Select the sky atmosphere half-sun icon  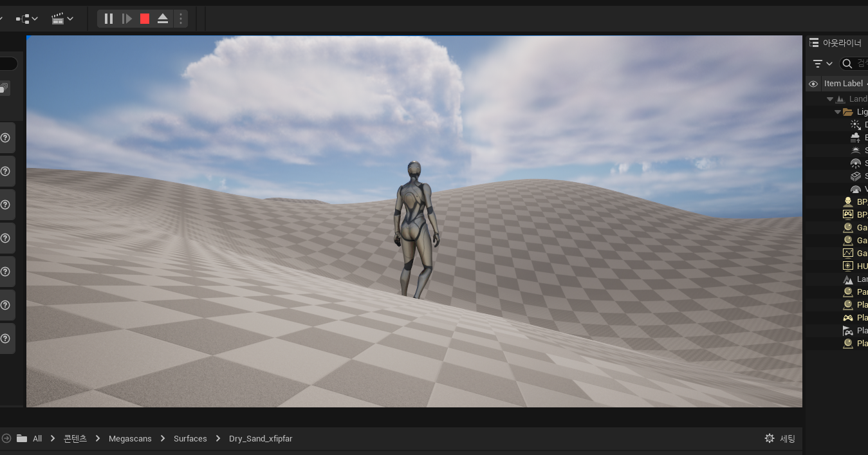pos(855,151)
